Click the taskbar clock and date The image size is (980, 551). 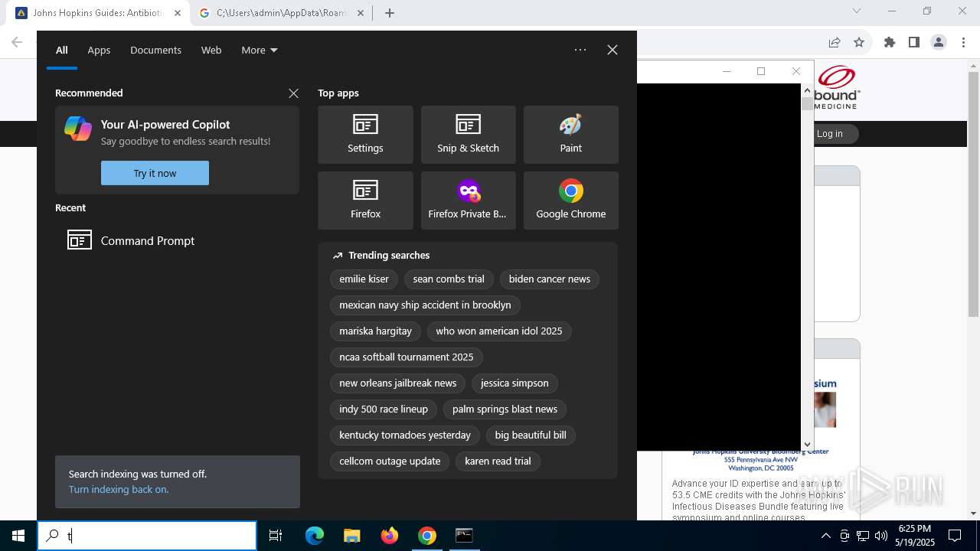point(914,536)
